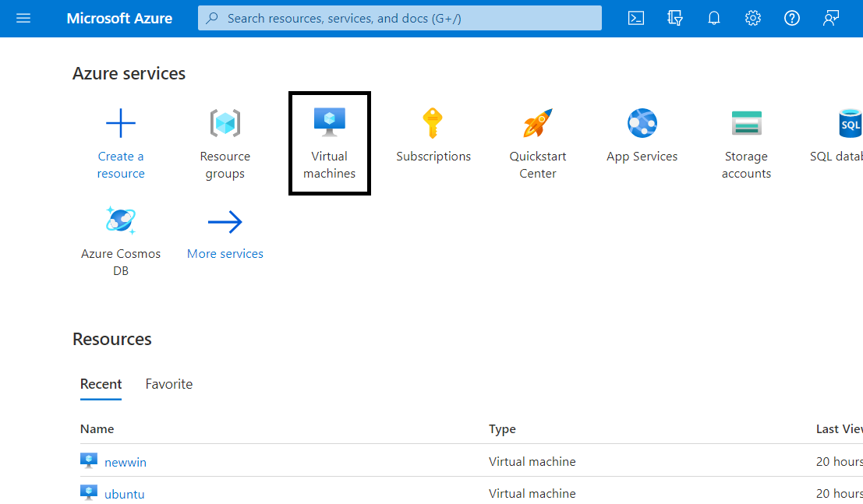Open the notifications bell
The width and height of the screenshot is (863, 504).
pyautogui.click(x=714, y=18)
